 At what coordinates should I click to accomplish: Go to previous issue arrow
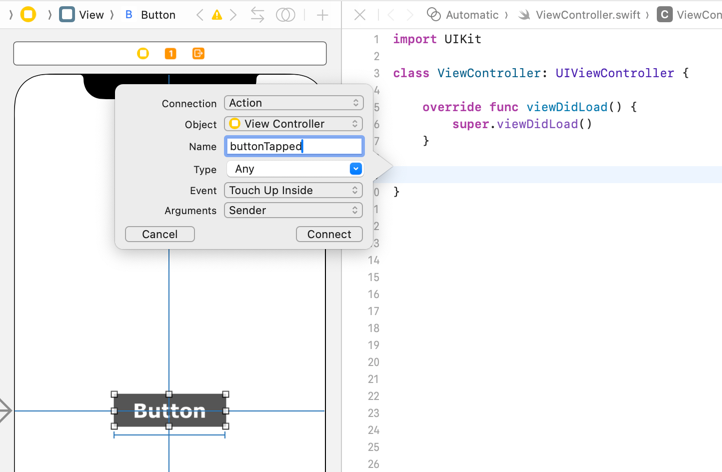pos(200,15)
